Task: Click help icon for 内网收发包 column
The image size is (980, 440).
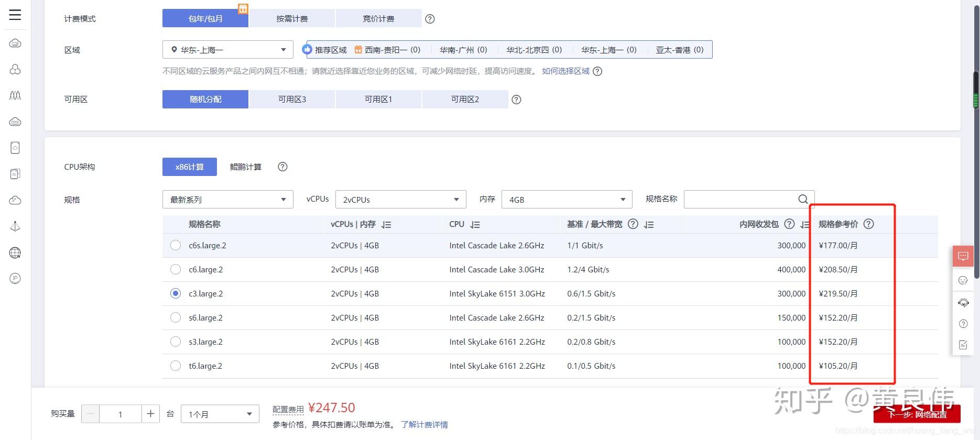Action: point(789,224)
